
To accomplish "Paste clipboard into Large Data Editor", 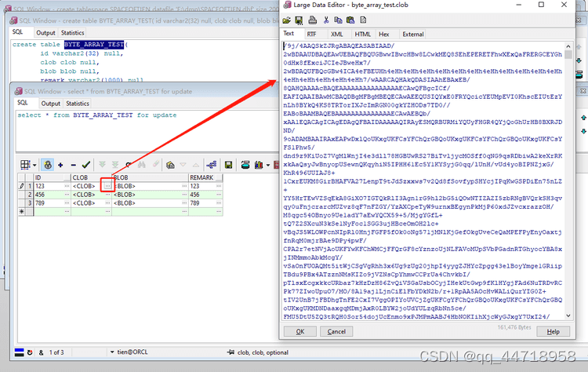I will pyautogui.click(x=350, y=20).
